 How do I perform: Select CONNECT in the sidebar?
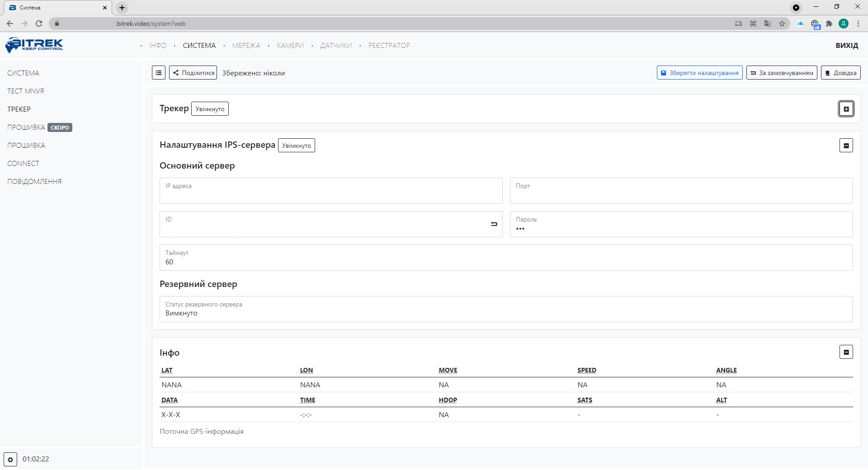(x=23, y=164)
